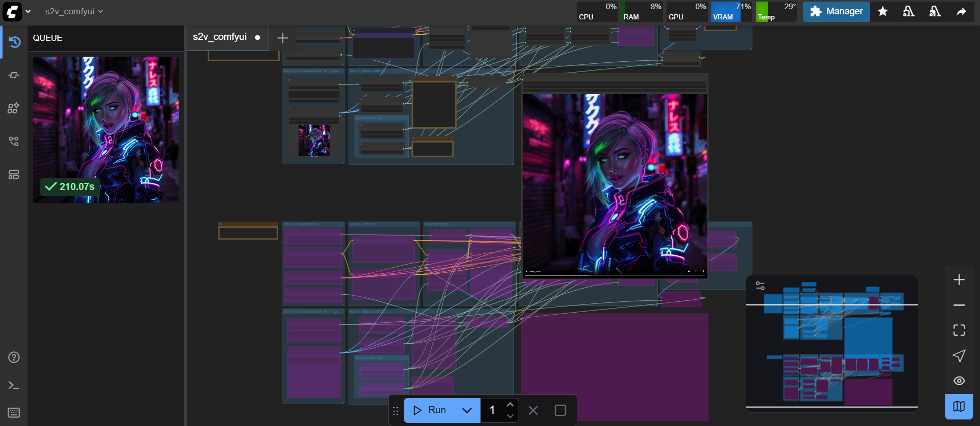Toggle the minimap button
Image resolution: width=980 pixels, height=426 pixels.
click(x=959, y=406)
